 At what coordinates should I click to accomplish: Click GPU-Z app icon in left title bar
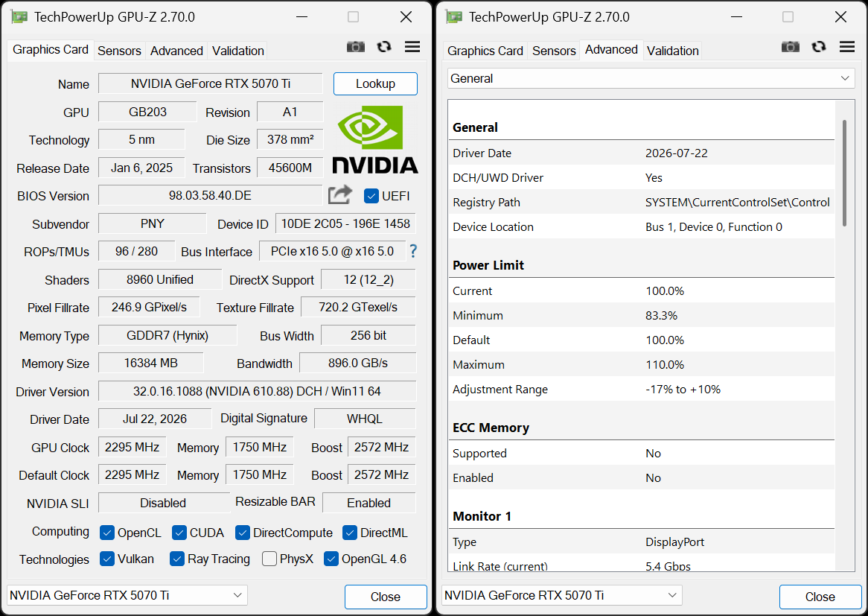click(x=19, y=17)
